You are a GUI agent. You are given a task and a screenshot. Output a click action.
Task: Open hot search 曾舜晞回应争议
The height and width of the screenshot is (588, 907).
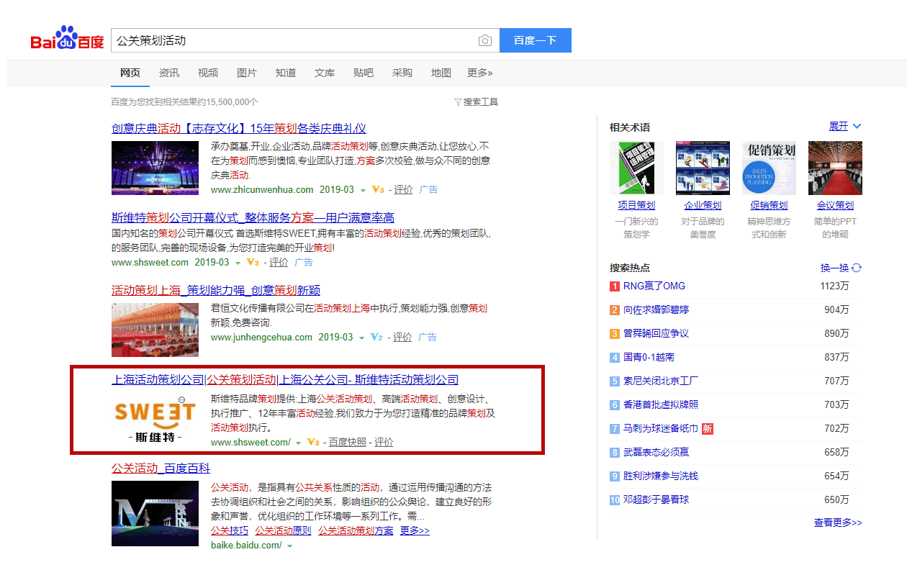656,333
